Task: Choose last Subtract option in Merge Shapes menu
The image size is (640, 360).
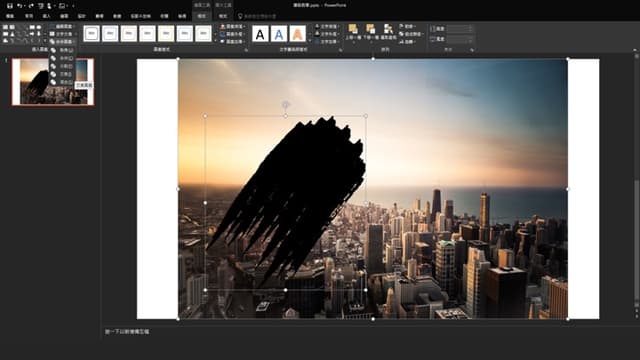Action: pyautogui.click(x=62, y=82)
